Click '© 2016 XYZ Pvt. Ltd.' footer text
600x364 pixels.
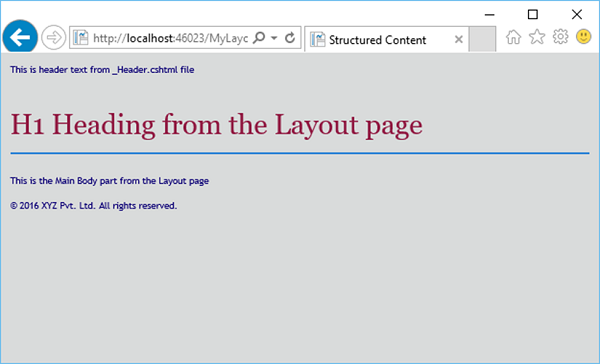(x=53, y=206)
